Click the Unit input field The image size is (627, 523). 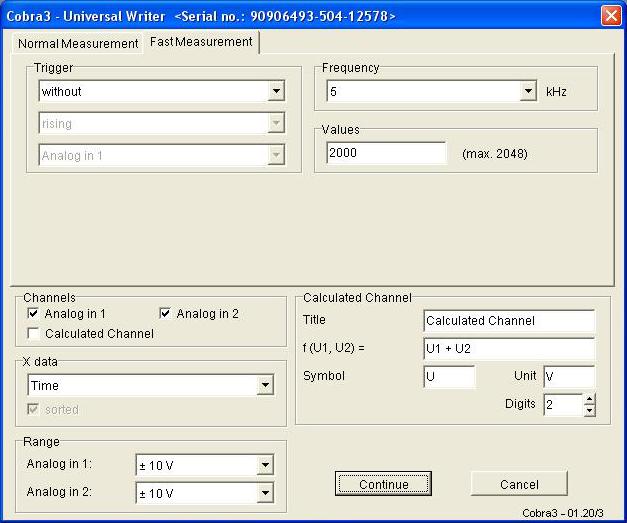[569, 376]
